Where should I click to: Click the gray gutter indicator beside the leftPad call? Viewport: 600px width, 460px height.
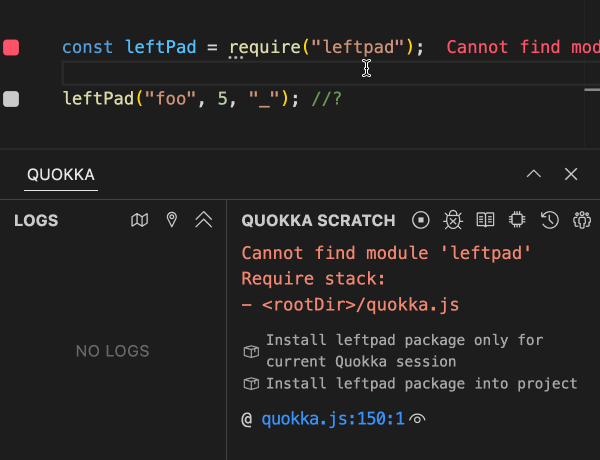coord(11,99)
